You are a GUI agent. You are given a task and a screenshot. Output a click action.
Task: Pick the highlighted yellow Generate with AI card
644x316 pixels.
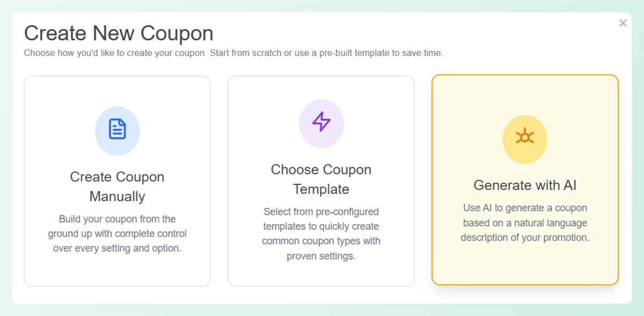click(x=525, y=263)
